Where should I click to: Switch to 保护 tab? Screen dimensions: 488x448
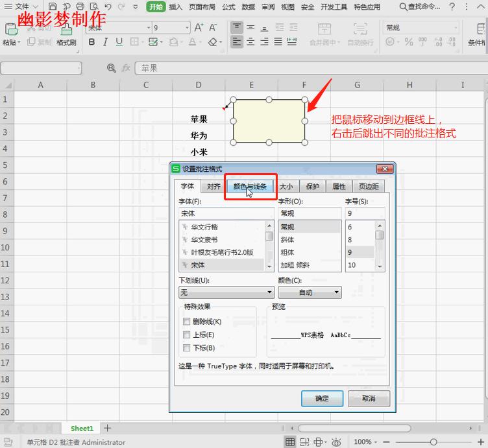(x=313, y=186)
